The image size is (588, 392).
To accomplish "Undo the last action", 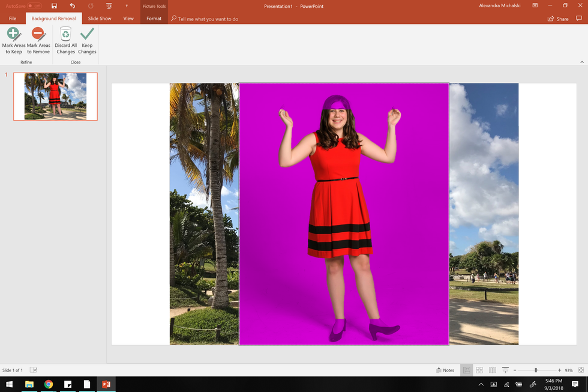I will tap(72, 6).
